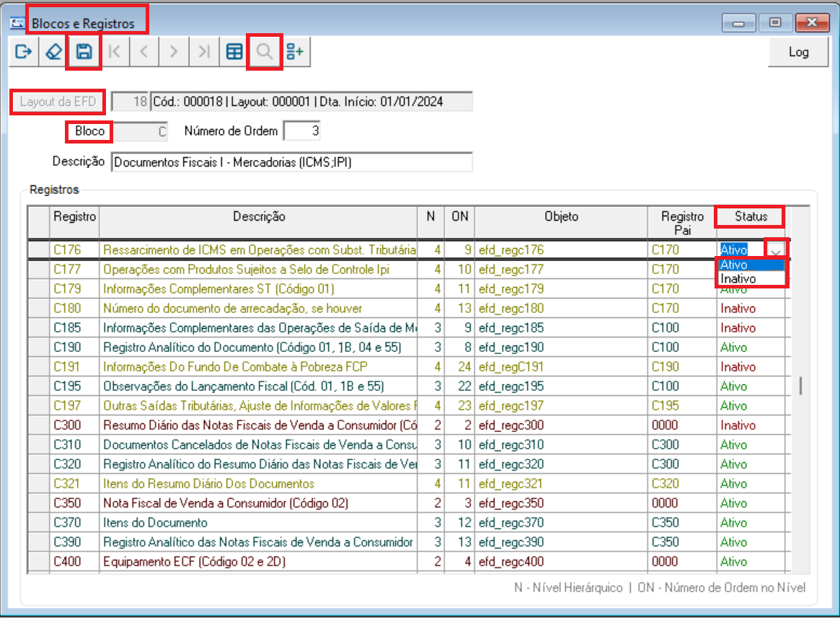This screenshot has width=840, height=618.
Task: Select registro cell C400
Action: [x=74, y=562]
